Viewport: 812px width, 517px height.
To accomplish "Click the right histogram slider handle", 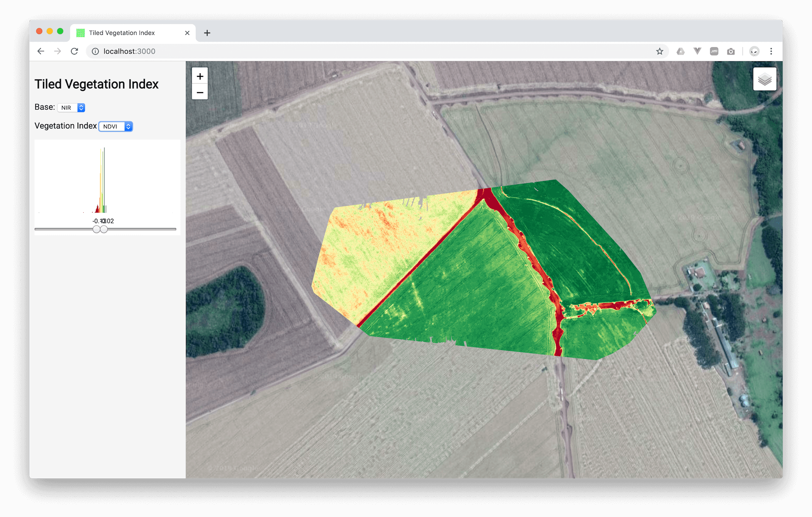I will click(x=104, y=229).
